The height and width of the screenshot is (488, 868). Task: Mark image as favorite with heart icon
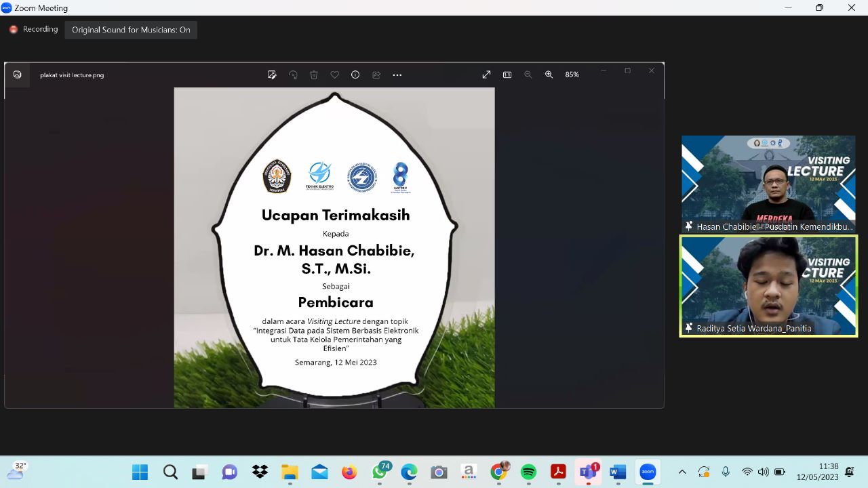[x=334, y=75]
